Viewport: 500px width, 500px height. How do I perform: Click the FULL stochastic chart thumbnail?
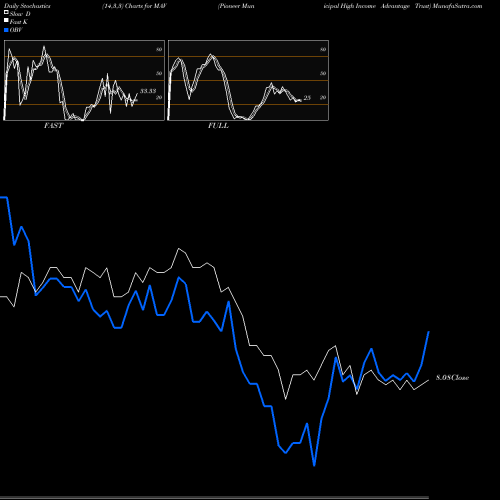[x=248, y=80]
